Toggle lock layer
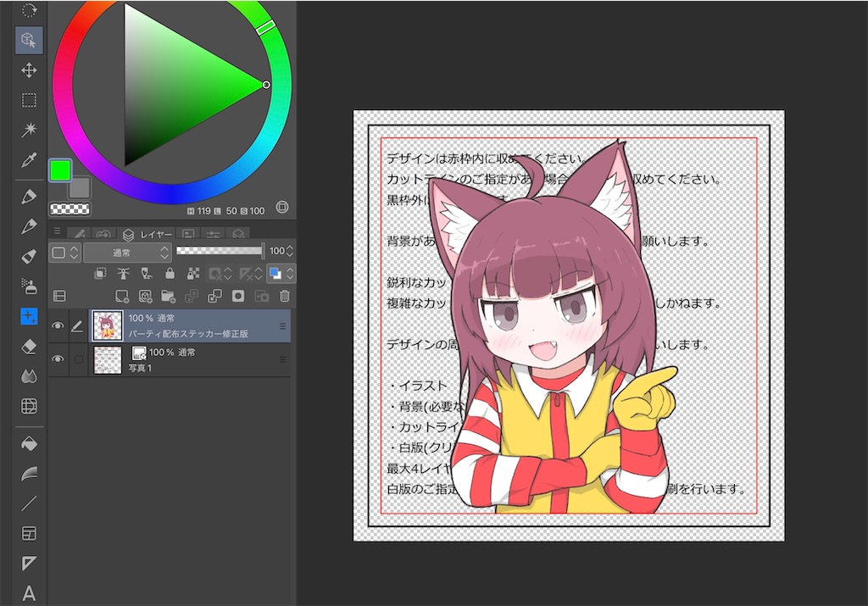This screenshot has height=606, width=868. [x=170, y=274]
